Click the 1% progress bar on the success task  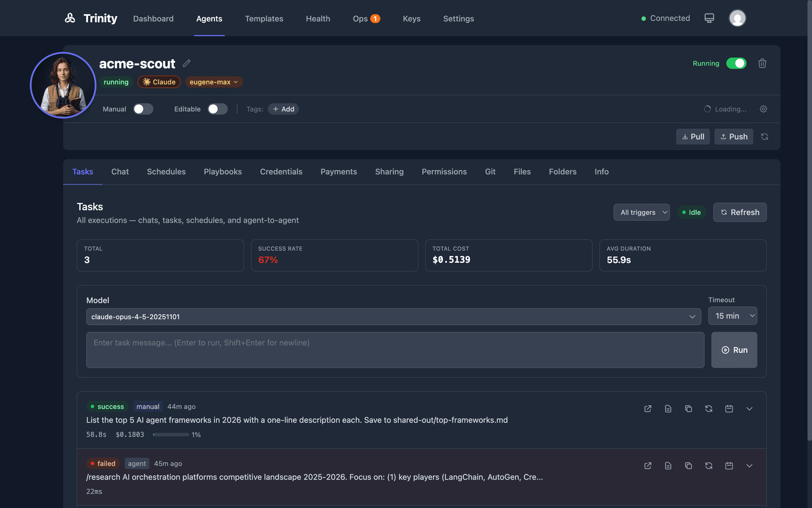pyautogui.click(x=171, y=434)
